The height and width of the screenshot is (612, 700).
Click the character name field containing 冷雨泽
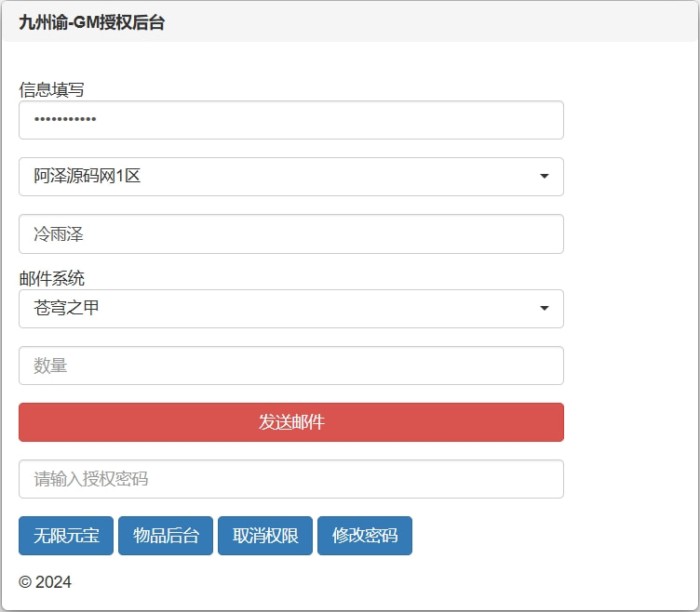pos(290,234)
